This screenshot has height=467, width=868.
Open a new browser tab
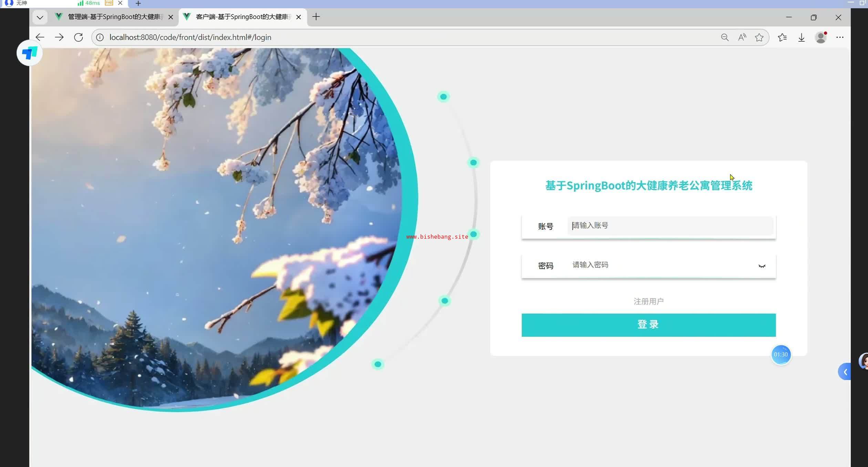point(316,17)
